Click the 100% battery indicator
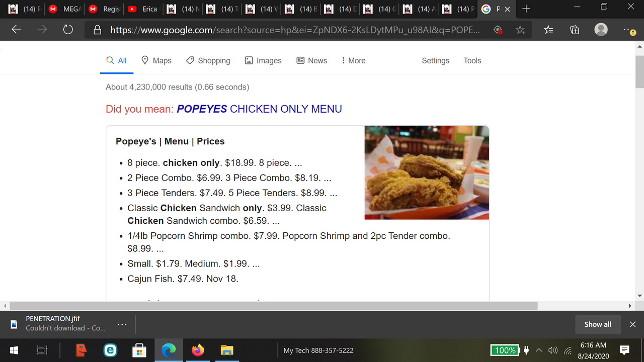 click(505, 350)
